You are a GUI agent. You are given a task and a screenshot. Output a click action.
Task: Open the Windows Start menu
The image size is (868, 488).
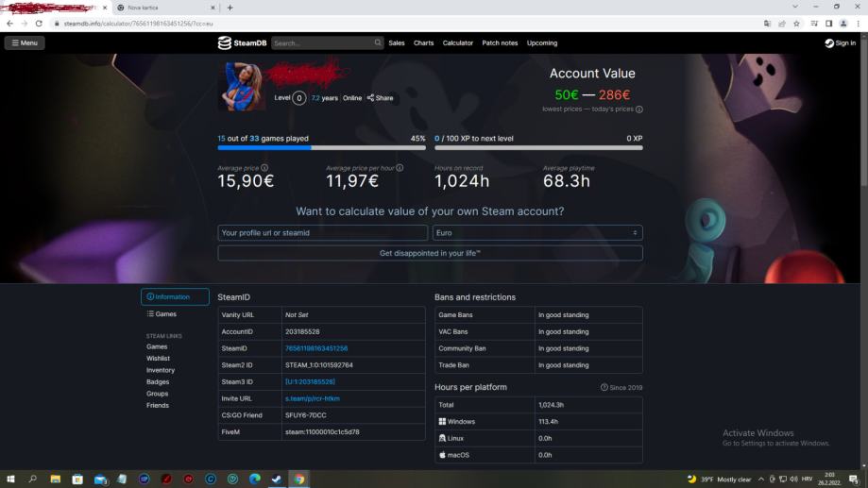[10, 480]
